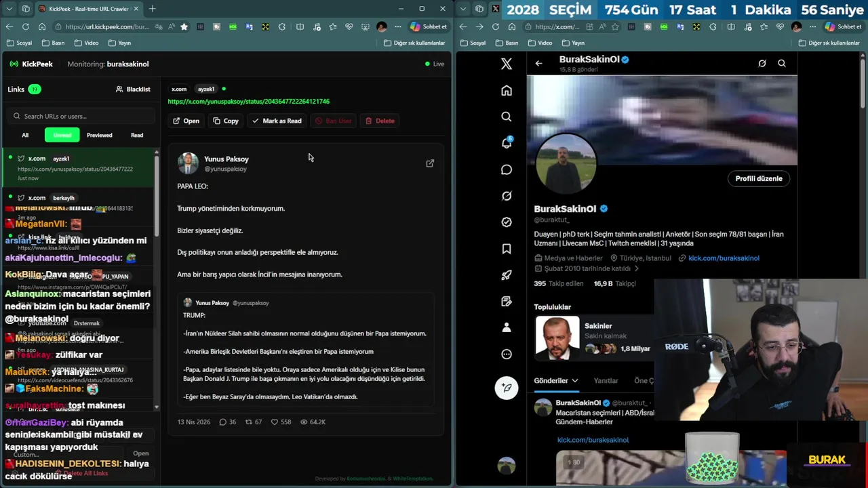This screenshot has width=868, height=488.
Task: Open new browser tab in KickPeek window
Action: [152, 9]
